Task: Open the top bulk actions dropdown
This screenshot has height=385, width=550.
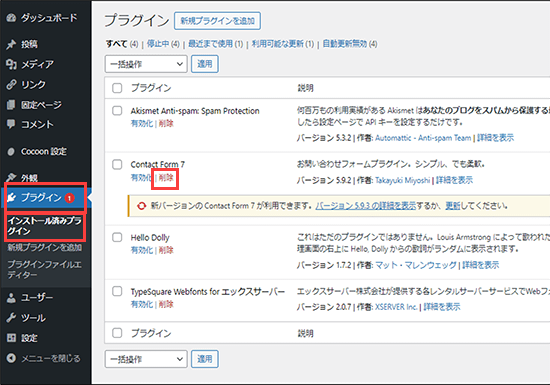Action: coord(146,64)
